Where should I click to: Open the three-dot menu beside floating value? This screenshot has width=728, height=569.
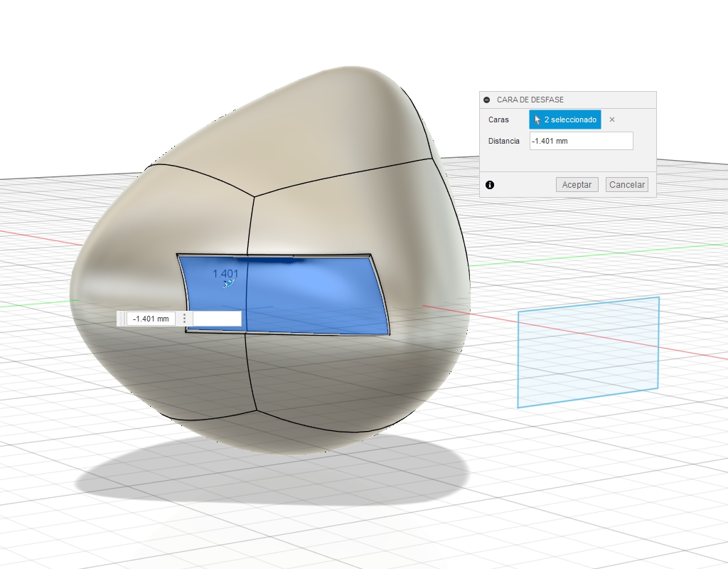tap(184, 319)
